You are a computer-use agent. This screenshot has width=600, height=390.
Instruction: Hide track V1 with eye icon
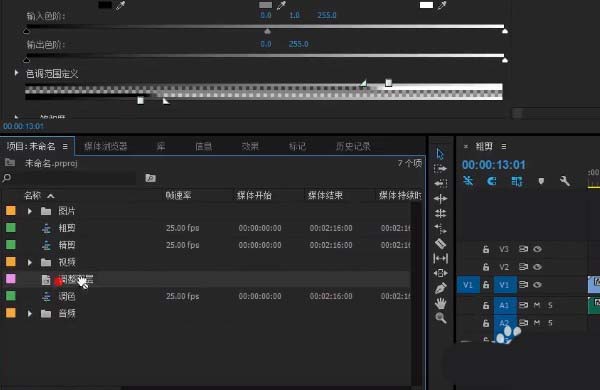coord(537,285)
